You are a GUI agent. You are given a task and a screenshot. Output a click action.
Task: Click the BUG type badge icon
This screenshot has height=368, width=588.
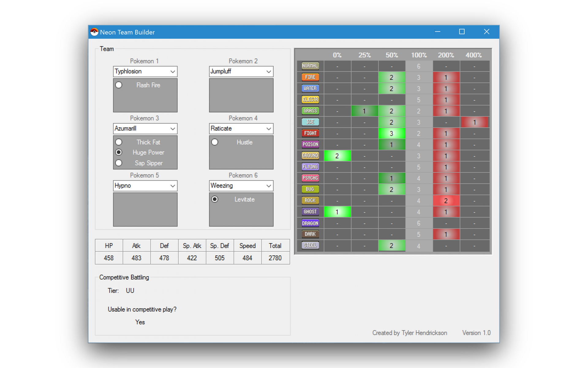pos(310,189)
